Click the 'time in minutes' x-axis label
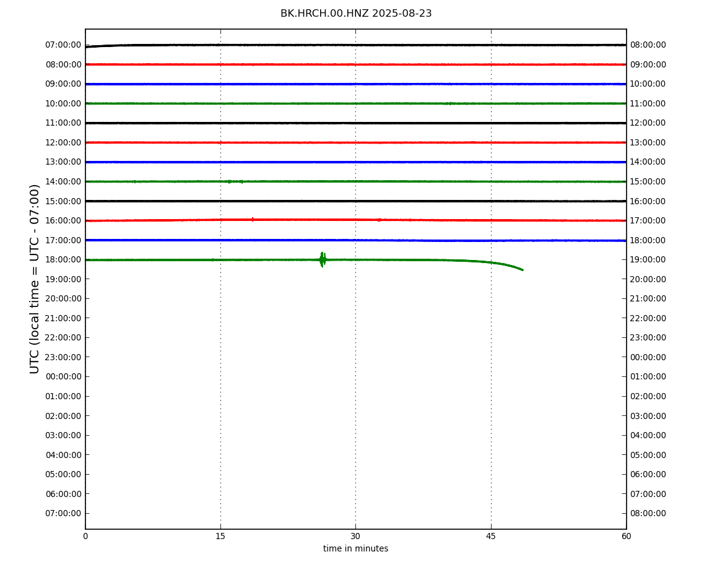Screen dimensions: 712x588 (355, 548)
